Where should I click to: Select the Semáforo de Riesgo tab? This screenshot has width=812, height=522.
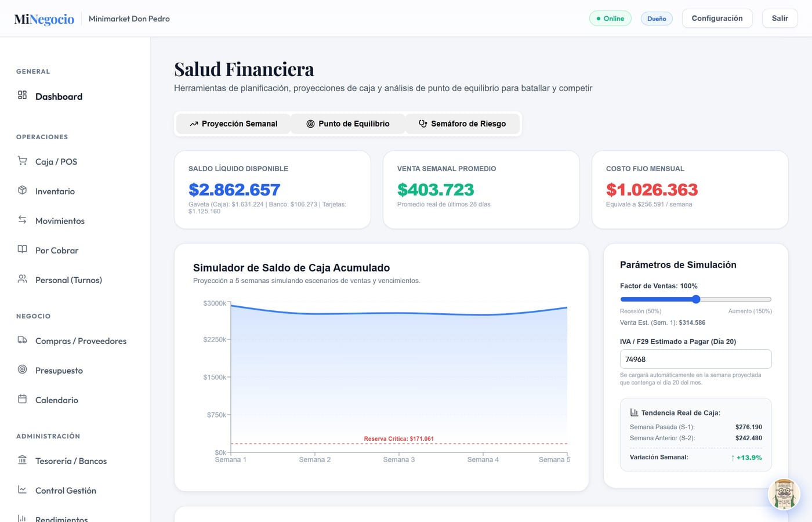point(462,124)
